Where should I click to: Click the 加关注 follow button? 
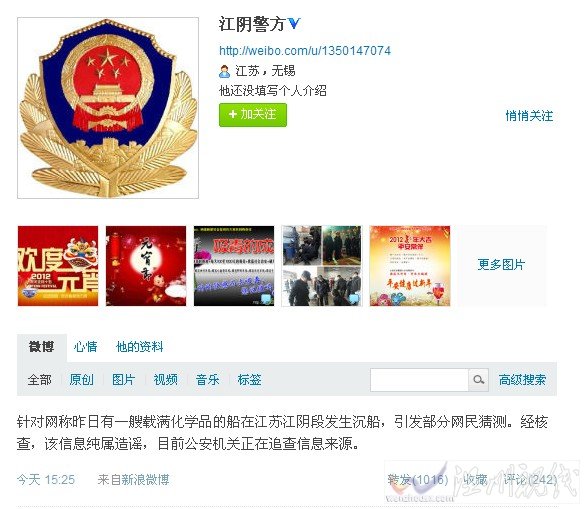pyautogui.click(x=253, y=115)
